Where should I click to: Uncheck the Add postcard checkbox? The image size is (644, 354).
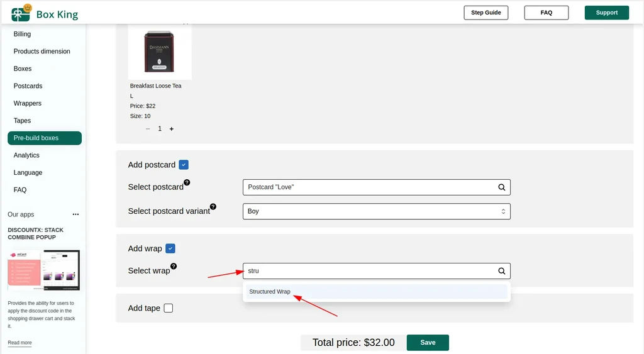pyautogui.click(x=184, y=165)
